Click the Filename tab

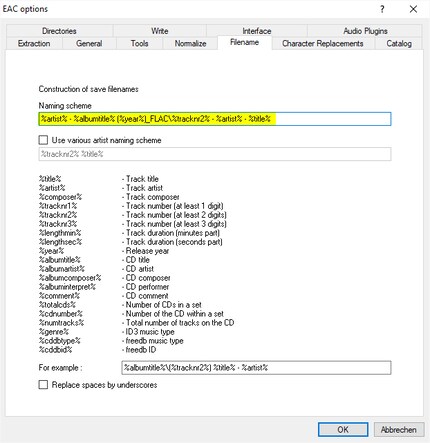coord(244,42)
